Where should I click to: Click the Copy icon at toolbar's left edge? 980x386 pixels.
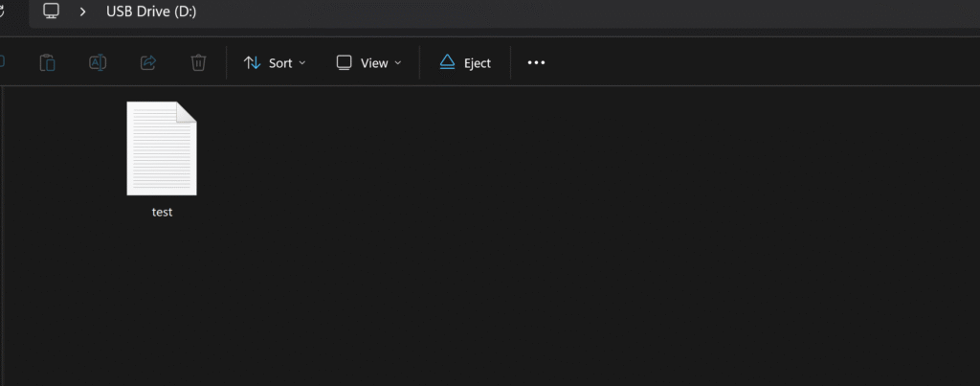point(2,62)
